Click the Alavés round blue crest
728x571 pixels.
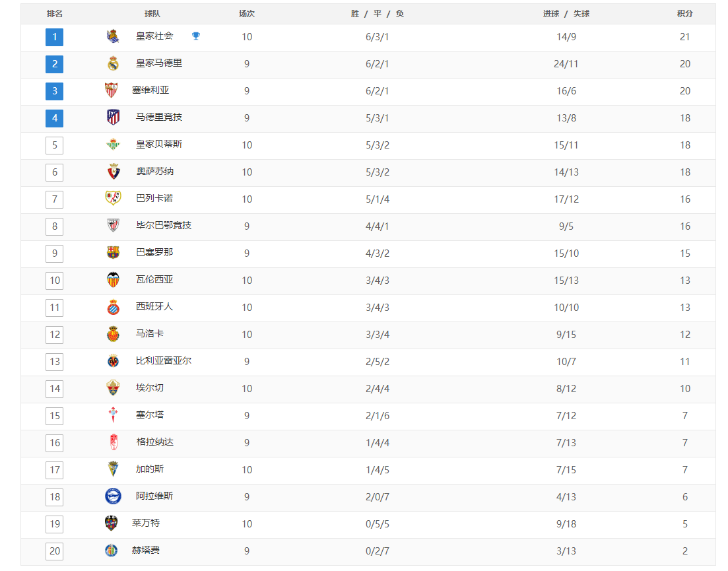(x=113, y=496)
